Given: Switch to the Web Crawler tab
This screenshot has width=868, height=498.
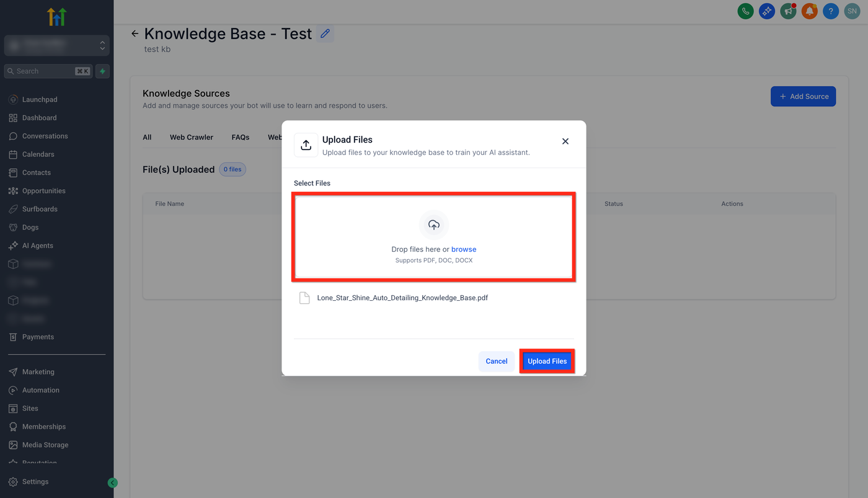Looking at the screenshot, I should coord(192,137).
